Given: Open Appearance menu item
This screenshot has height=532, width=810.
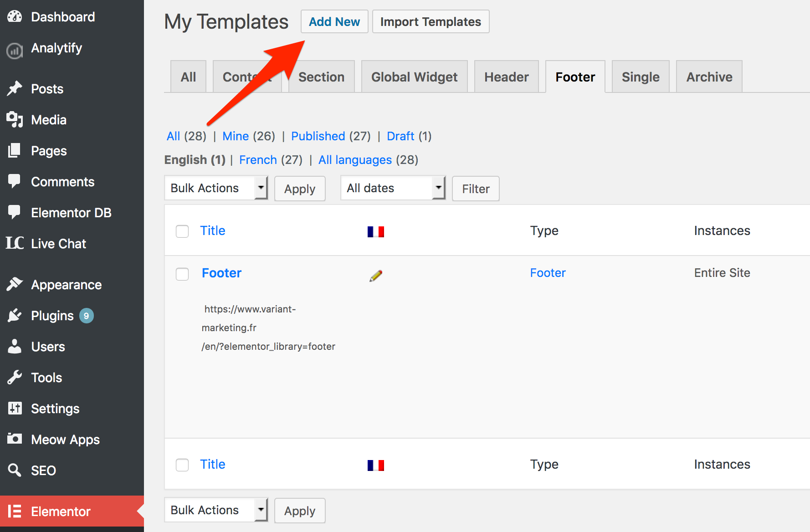Looking at the screenshot, I should click(72, 285).
